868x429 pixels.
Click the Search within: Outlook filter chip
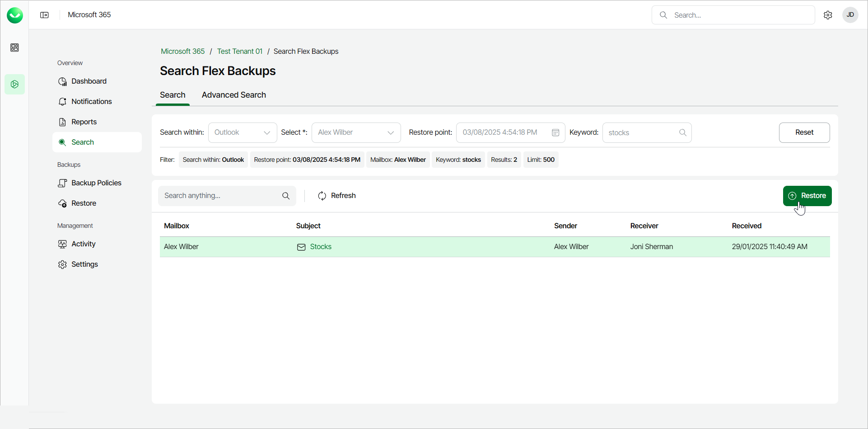point(213,160)
